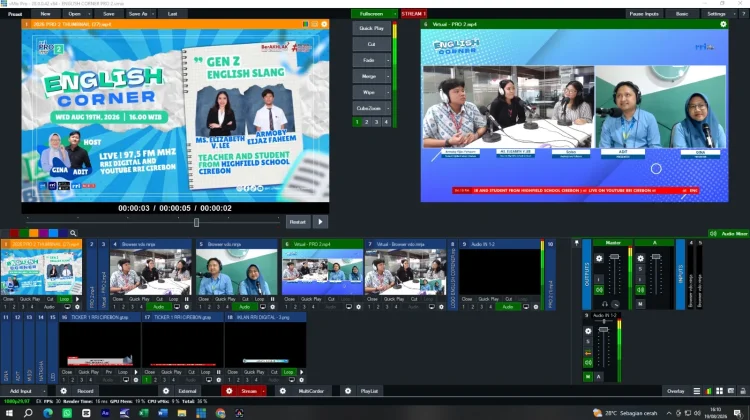Open Master audio settings gear
Screen dimensions: 750x420
[x=599, y=258]
